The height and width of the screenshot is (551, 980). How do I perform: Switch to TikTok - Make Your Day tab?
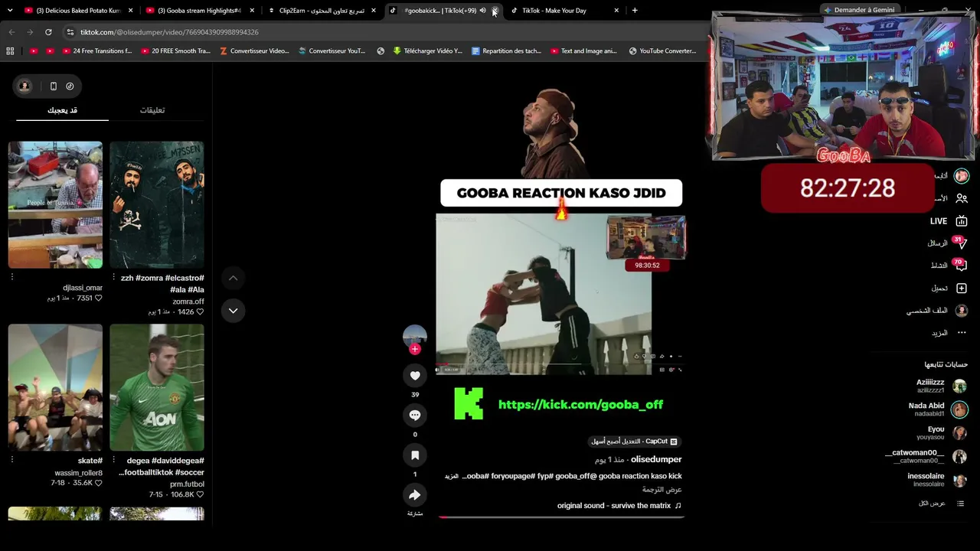[x=564, y=11]
